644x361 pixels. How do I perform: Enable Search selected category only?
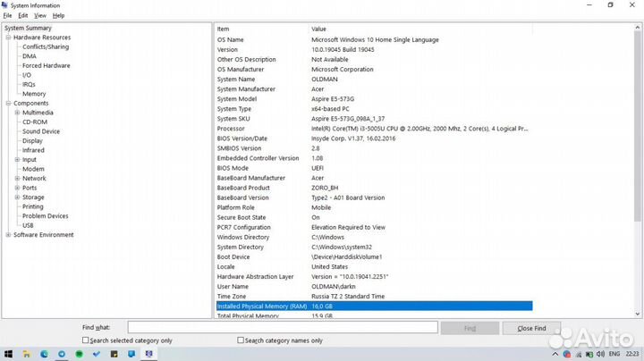click(86, 340)
